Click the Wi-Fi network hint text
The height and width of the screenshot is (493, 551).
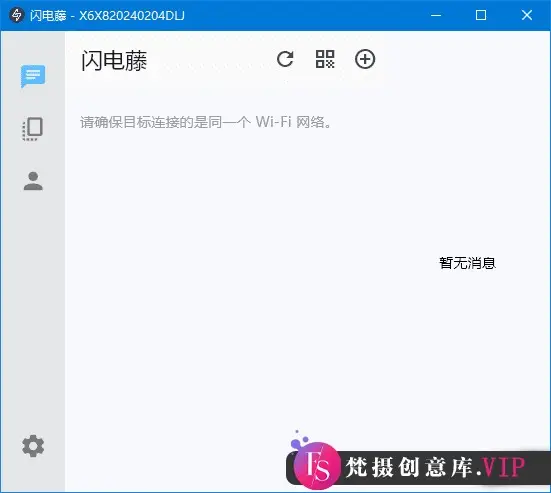[206, 122]
